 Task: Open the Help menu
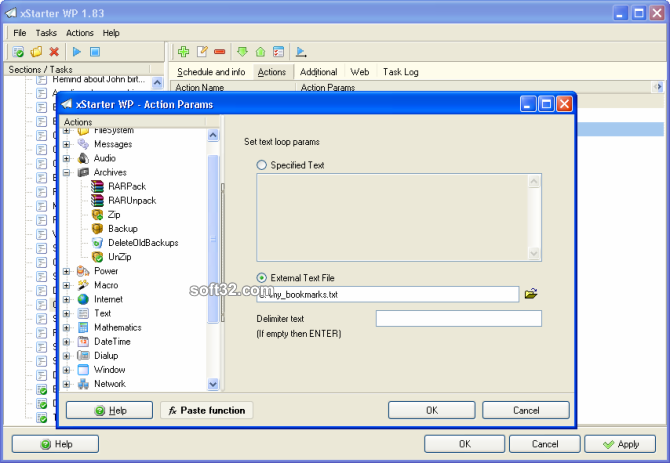pyautogui.click(x=111, y=33)
